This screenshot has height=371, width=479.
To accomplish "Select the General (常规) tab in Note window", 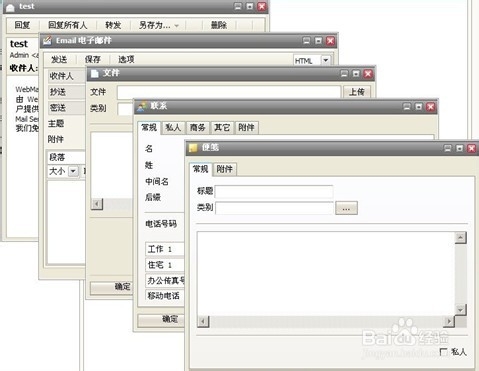I will pos(200,169).
